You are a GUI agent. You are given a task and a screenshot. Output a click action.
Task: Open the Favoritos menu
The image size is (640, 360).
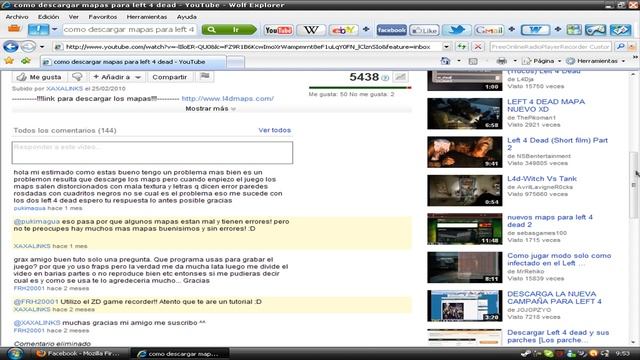coord(102,17)
